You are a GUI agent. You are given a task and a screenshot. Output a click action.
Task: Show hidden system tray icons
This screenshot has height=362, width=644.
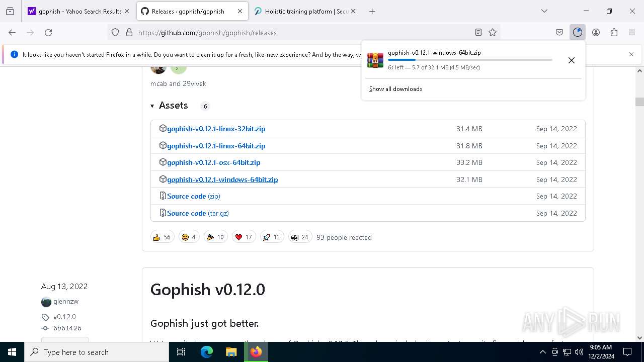[x=542, y=352]
